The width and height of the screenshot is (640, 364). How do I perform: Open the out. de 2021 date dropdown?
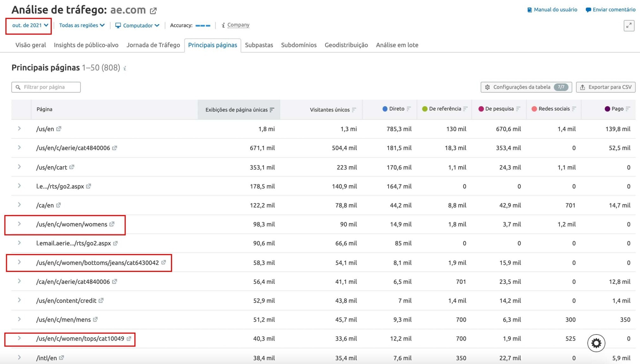click(30, 25)
